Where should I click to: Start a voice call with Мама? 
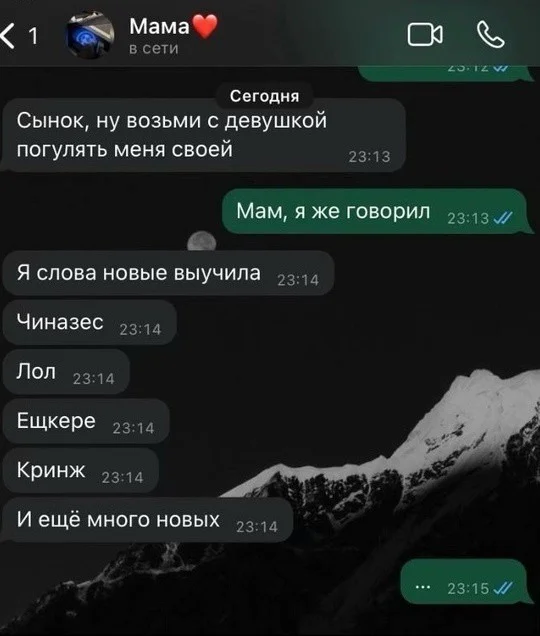[x=491, y=35]
